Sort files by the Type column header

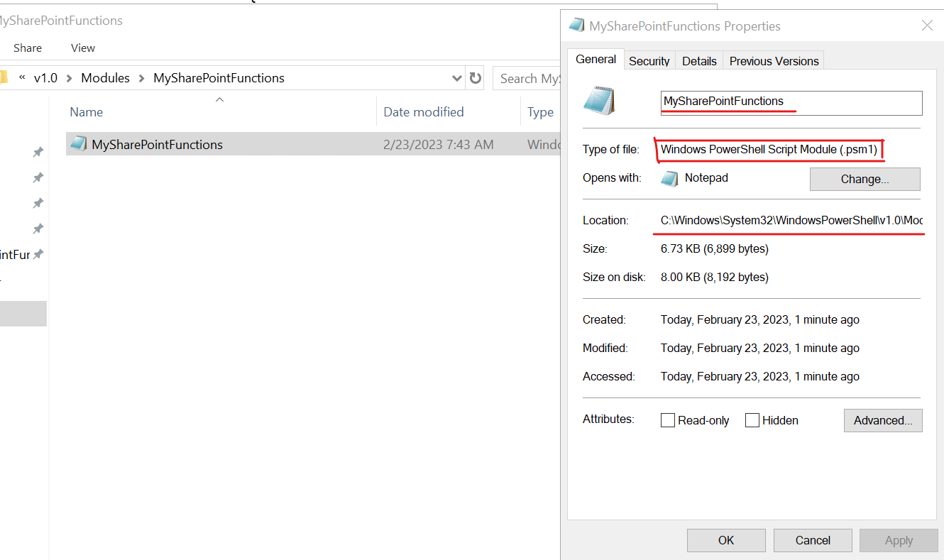click(x=540, y=111)
